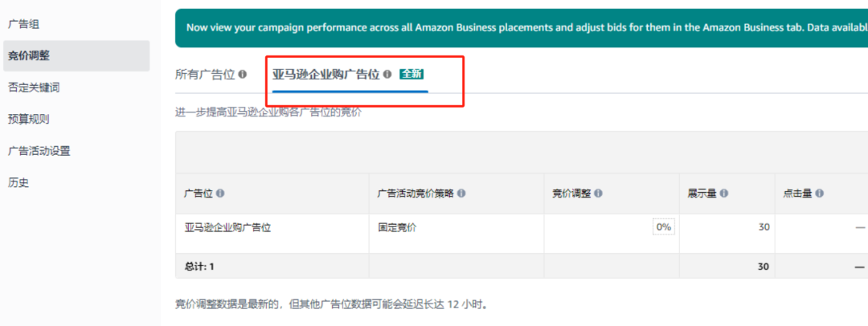This screenshot has width=868, height=326.
Task: Open 预算规则 from the sidebar
Action: tap(29, 119)
